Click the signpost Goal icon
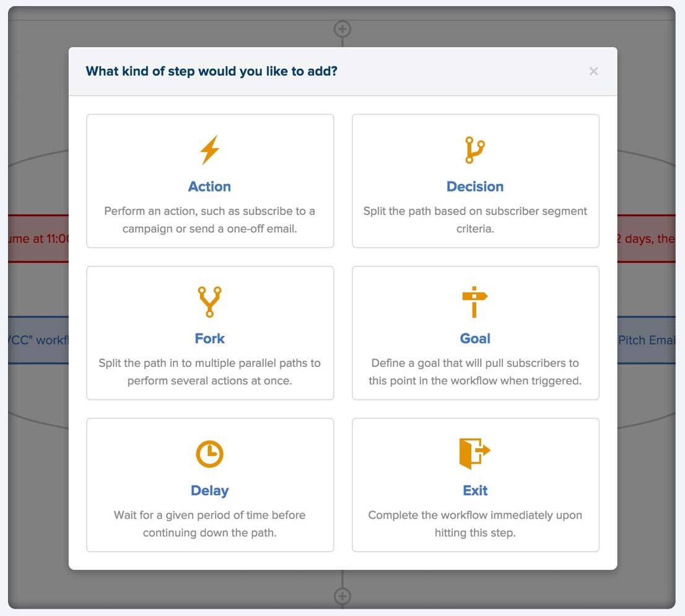Screen dimensions: 685x616 475,302
